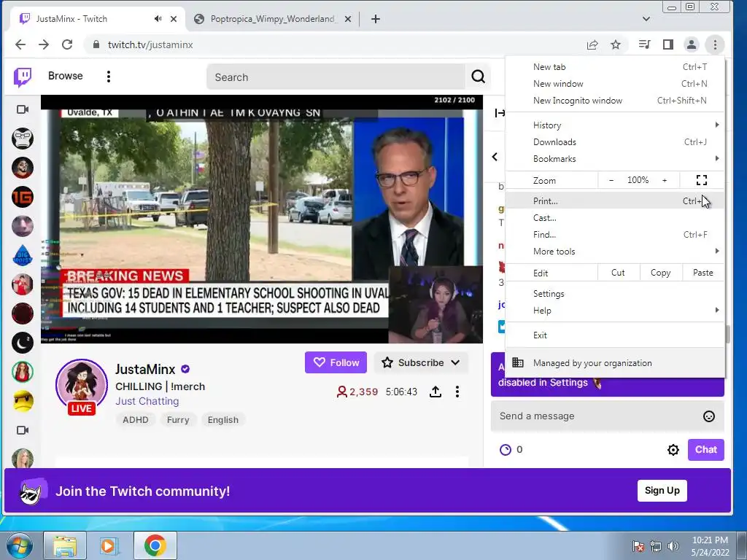Decrease zoom with the minus button
This screenshot has height=560, width=747.
coord(611,180)
